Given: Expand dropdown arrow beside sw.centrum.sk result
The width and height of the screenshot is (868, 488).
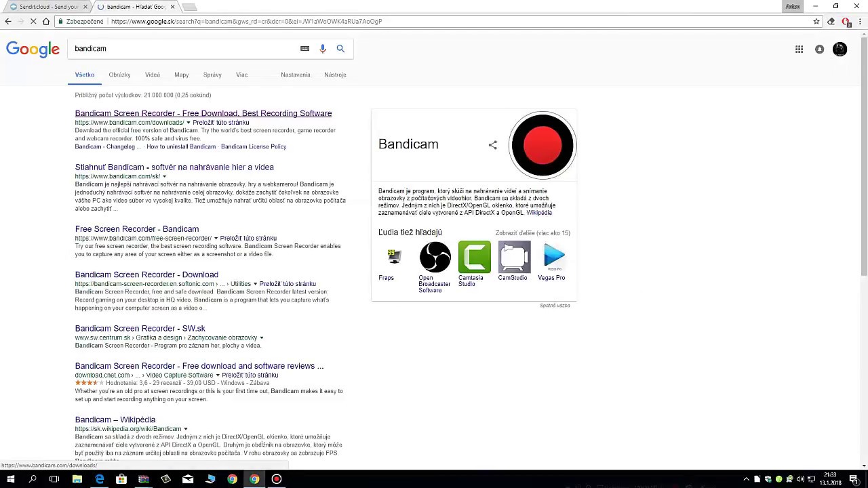Looking at the screenshot, I should click(262, 338).
